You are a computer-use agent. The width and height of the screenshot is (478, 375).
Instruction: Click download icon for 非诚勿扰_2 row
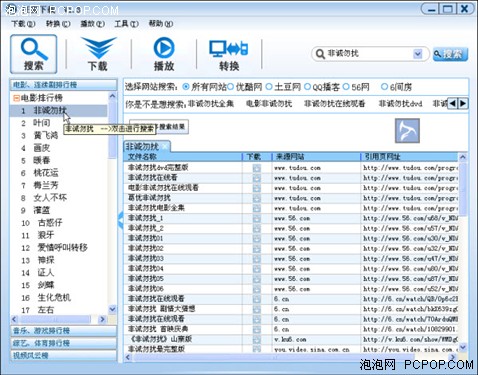click(257, 229)
